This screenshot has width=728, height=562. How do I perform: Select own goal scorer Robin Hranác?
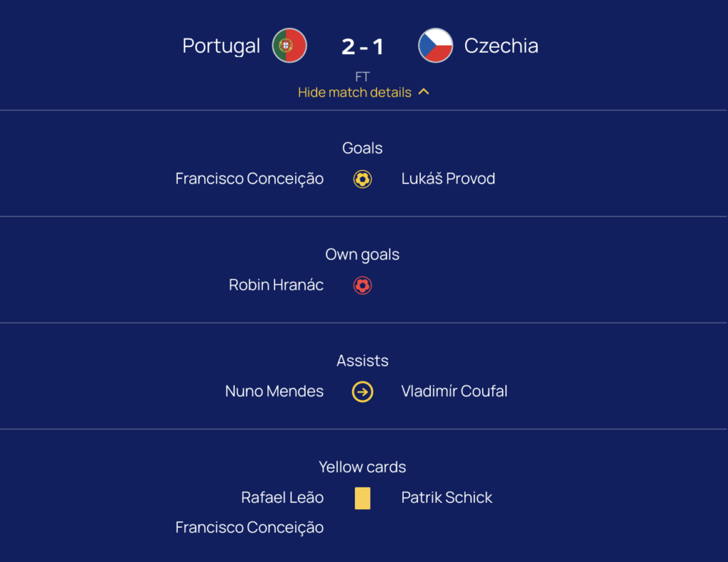tap(276, 285)
